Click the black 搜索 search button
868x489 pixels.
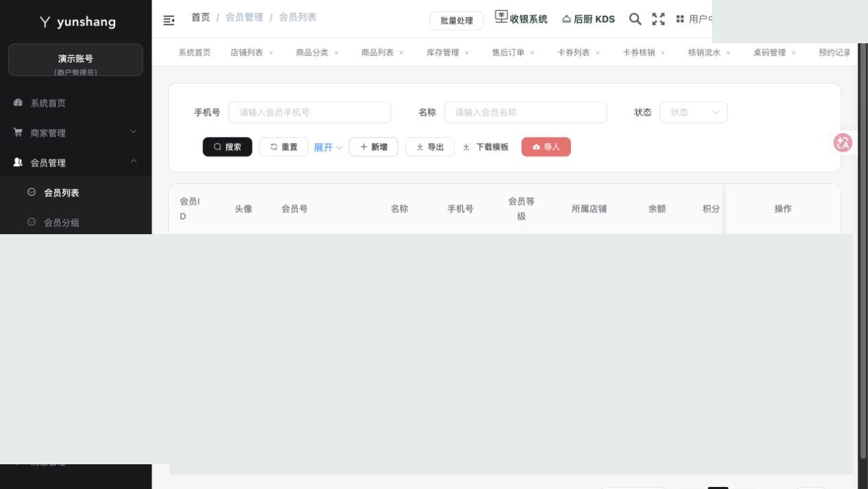227,147
